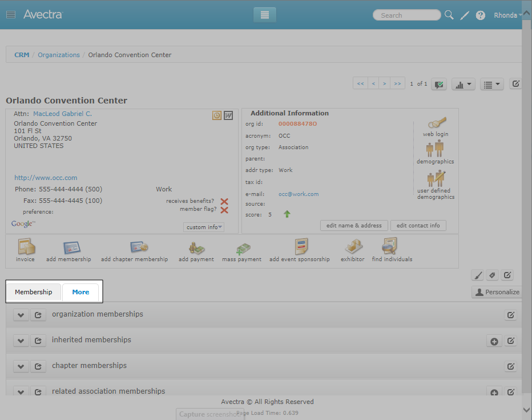Go to first record with << button
Viewport: 532px width, 420px height.
[360, 83]
